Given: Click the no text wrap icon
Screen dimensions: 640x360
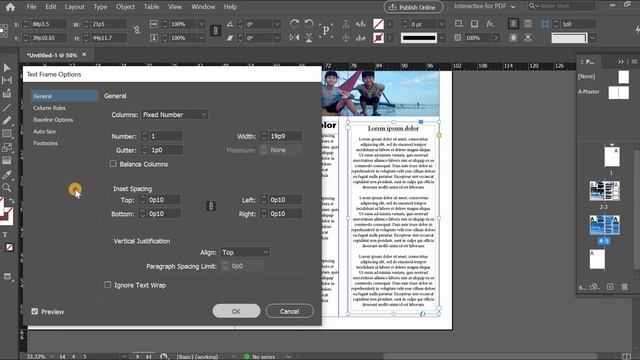Looking at the screenshot, I should pyautogui.click(x=513, y=24).
